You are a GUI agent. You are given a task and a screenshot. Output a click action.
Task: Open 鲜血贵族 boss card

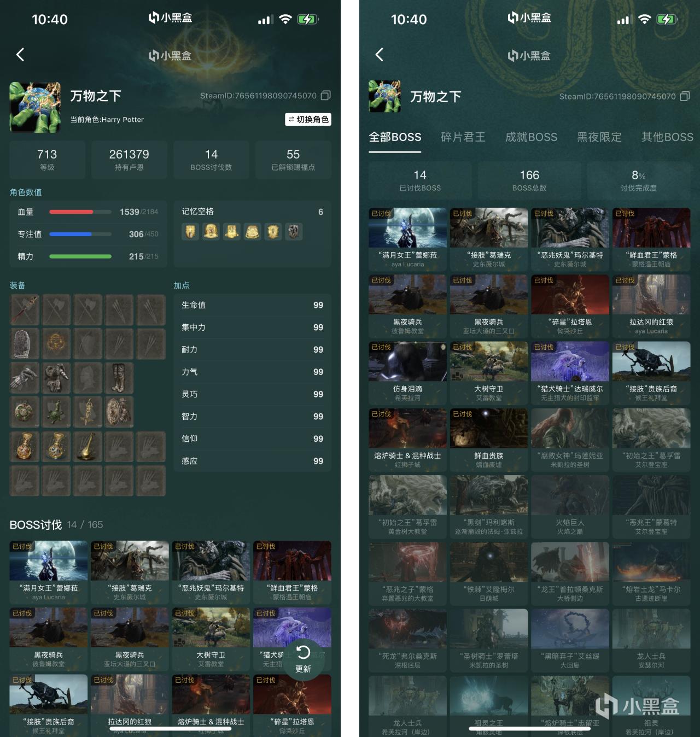489,440
